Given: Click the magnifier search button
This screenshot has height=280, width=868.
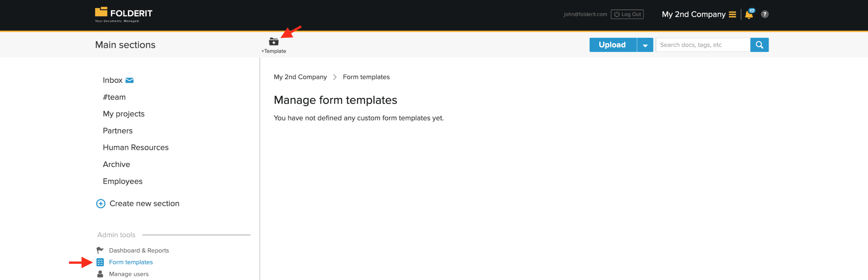Looking at the screenshot, I should coord(759,45).
